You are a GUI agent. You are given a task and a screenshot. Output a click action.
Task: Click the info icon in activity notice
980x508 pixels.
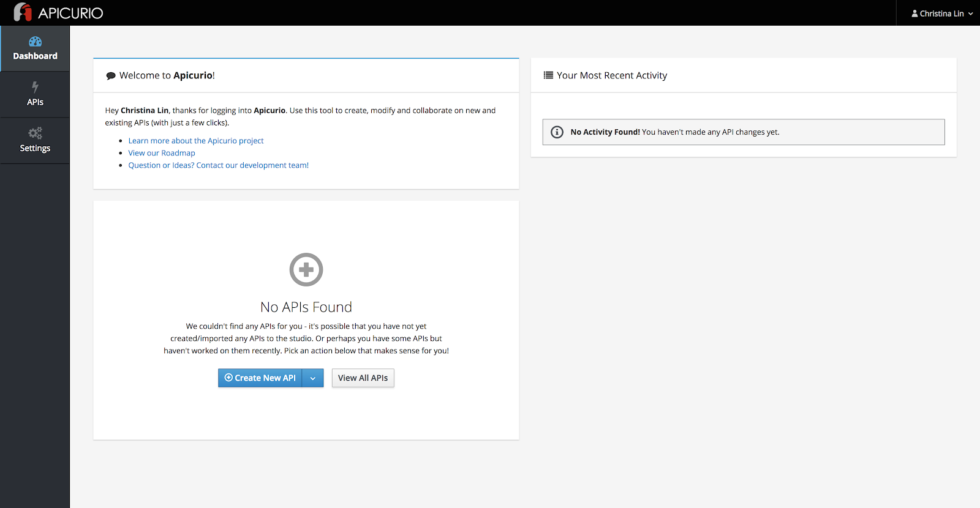click(557, 132)
